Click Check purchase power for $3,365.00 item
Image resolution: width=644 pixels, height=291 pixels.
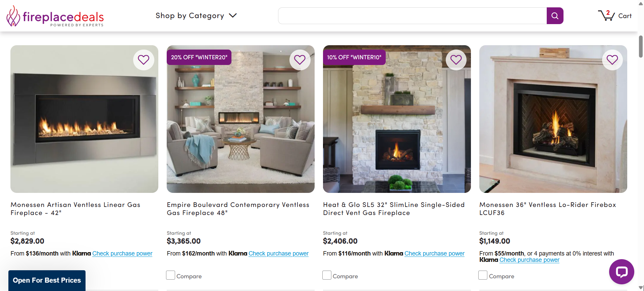pos(278,253)
